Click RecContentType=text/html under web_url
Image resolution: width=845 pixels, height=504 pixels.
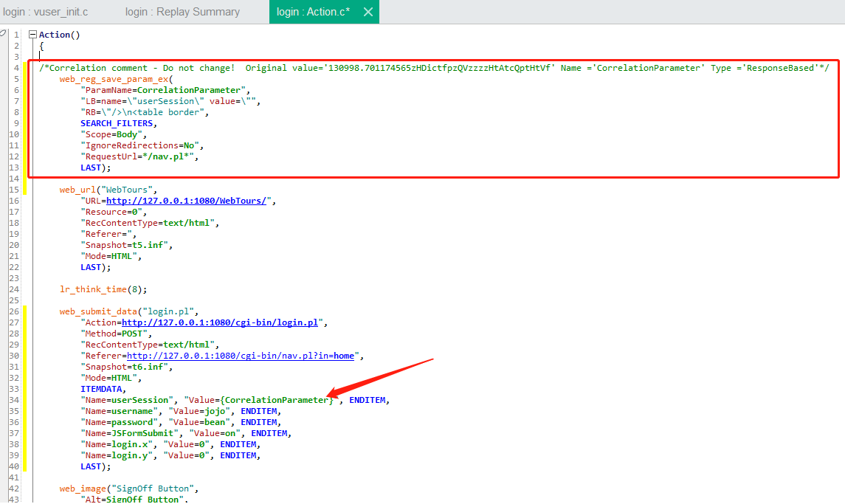(150, 223)
